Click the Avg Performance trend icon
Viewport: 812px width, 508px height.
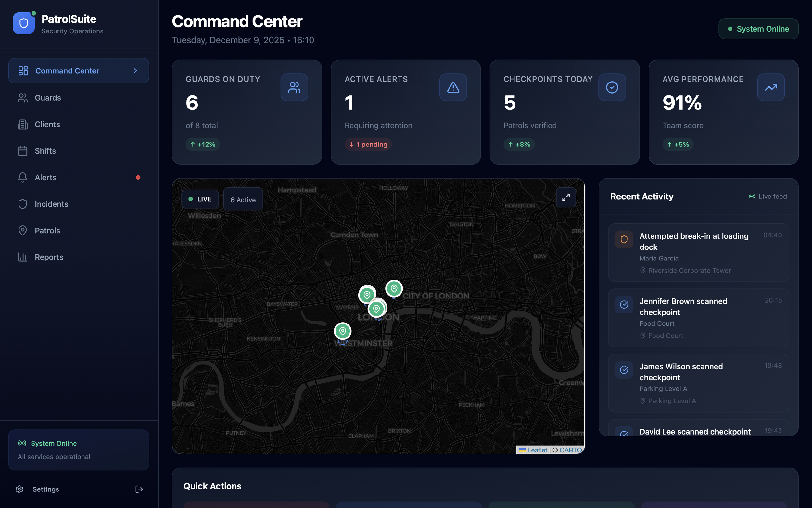(771, 87)
